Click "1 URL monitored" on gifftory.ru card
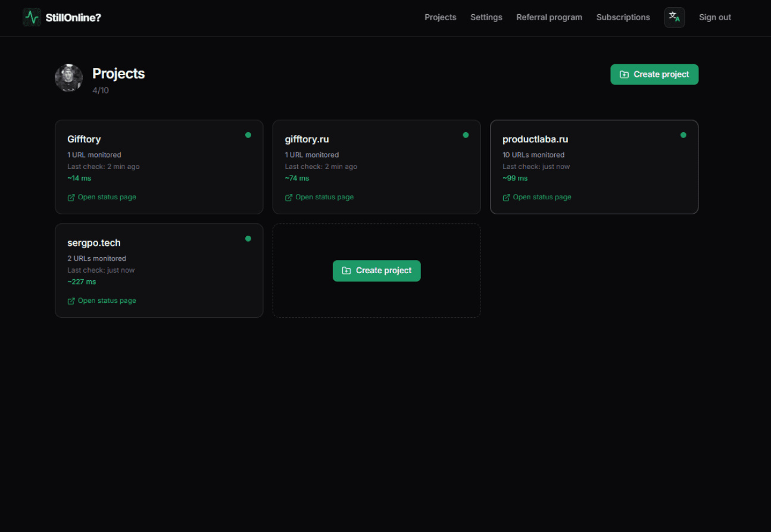Screen dimensions: 771x532 (x=311, y=155)
